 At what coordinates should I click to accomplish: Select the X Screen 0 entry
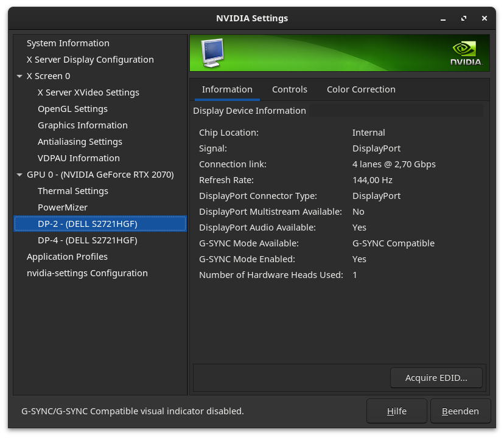pyautogui.click(x=48, y=76)
